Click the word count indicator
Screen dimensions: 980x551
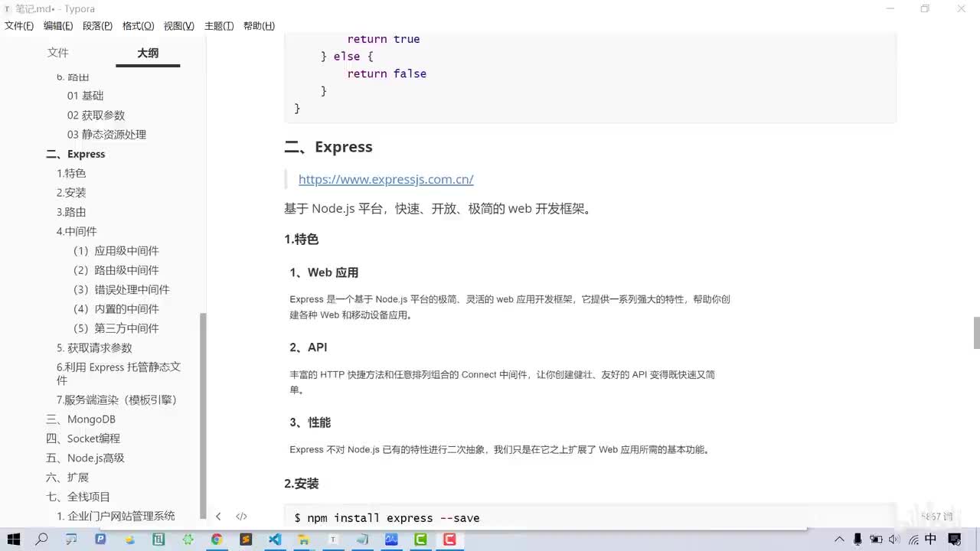point(937,517)
